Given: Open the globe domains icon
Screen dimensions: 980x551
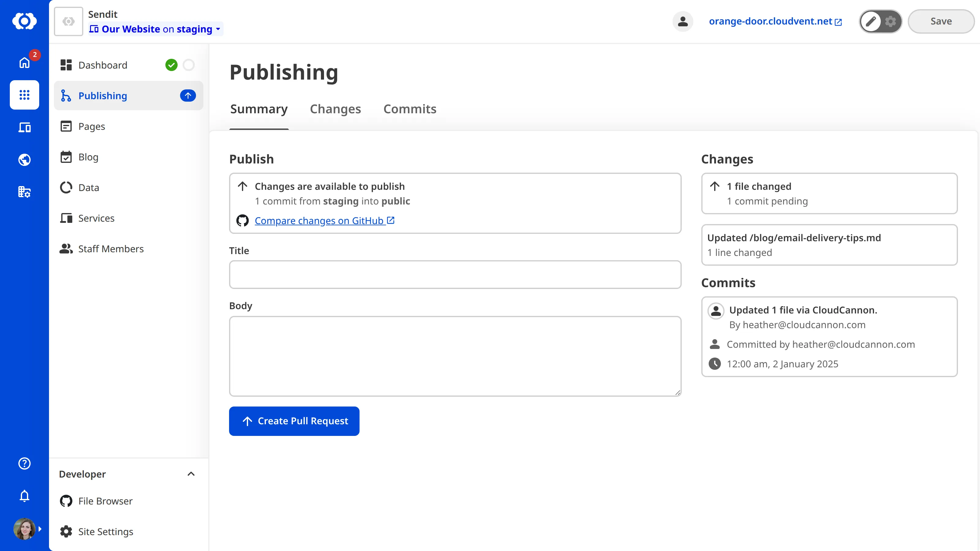Looking at the screenshot, I should pos(24,160).
